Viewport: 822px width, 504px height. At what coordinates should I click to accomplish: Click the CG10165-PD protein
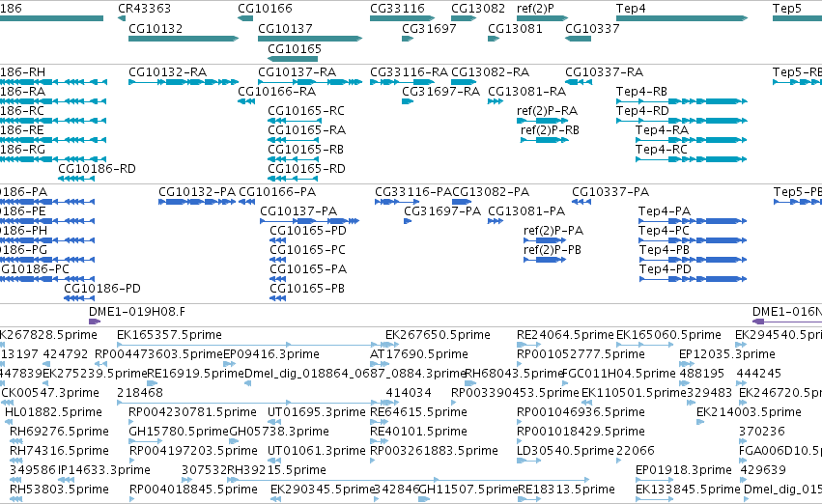tap(277, 240)
